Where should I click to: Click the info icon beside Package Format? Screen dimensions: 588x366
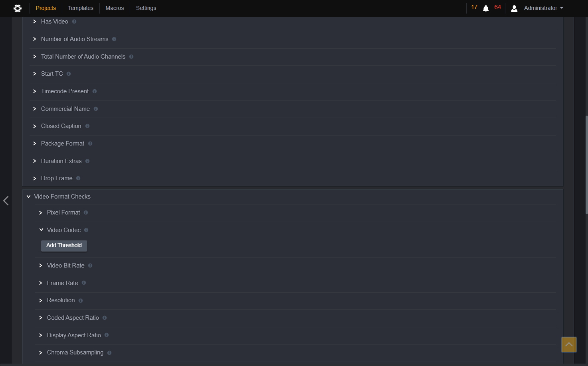click(x=90, y=144)
